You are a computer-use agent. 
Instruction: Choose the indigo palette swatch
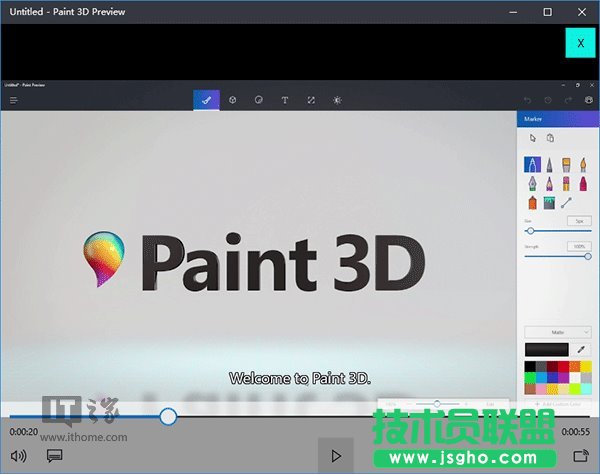pyautogui.click(x=552, y=378)
